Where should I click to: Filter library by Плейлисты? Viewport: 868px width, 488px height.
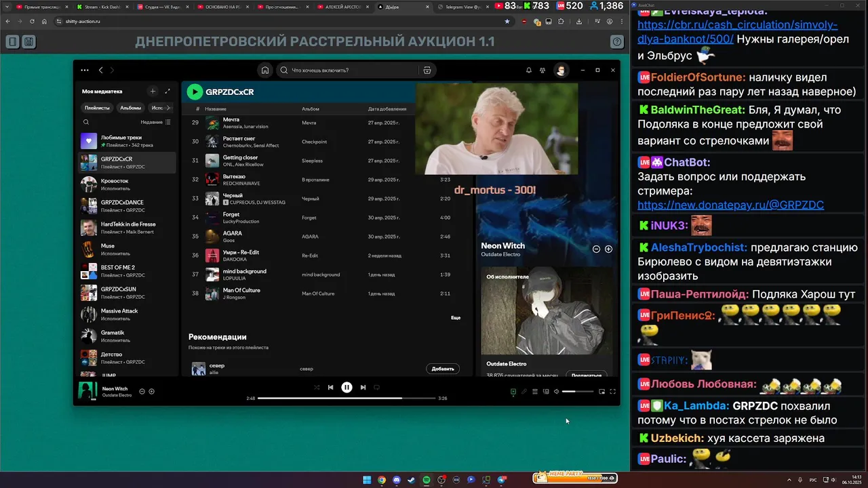tap(97, 108)
